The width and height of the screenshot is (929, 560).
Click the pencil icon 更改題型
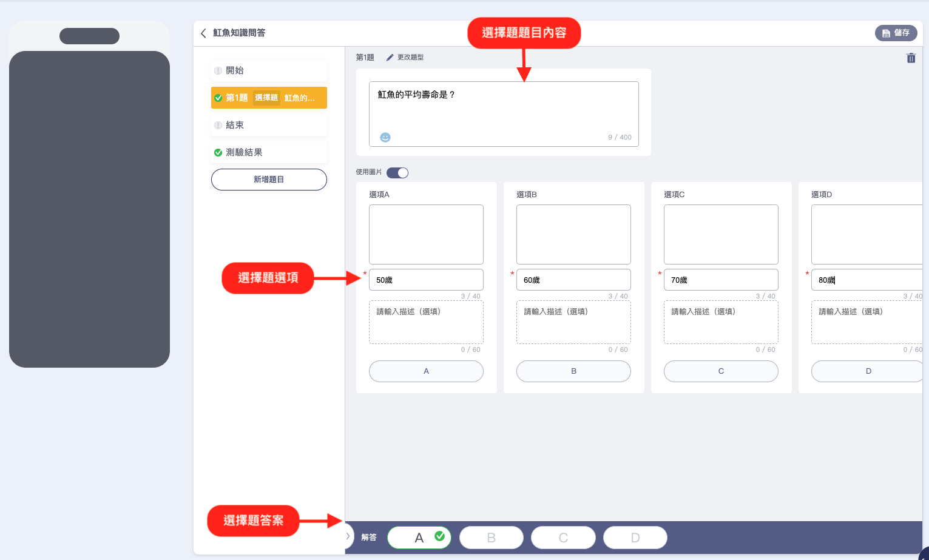(390, 58)
